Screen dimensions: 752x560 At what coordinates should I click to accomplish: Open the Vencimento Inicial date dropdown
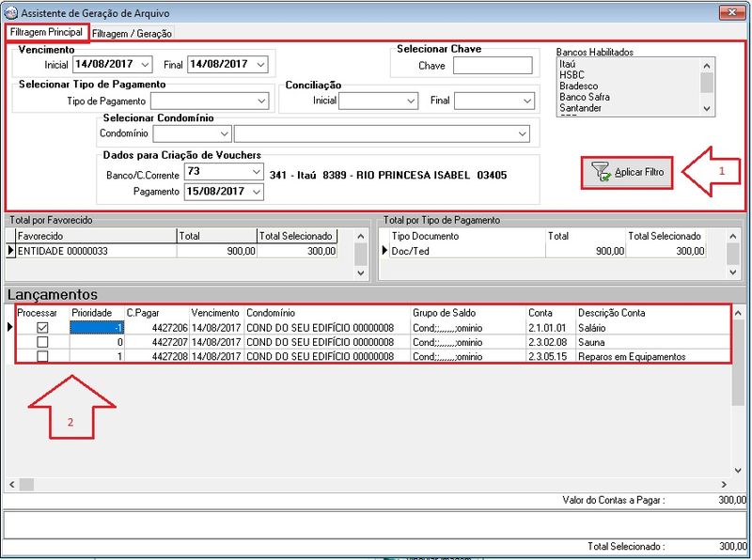145,65
